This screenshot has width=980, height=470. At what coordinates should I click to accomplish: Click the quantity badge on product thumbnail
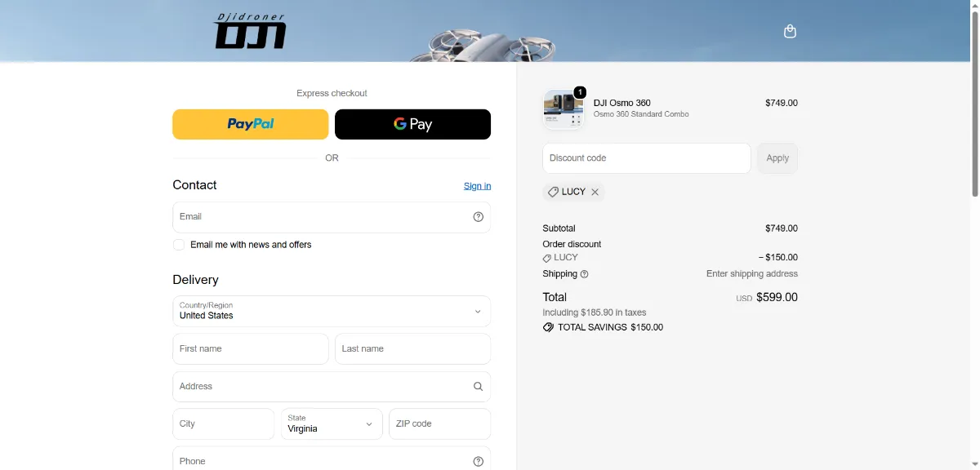click(580, 92)
